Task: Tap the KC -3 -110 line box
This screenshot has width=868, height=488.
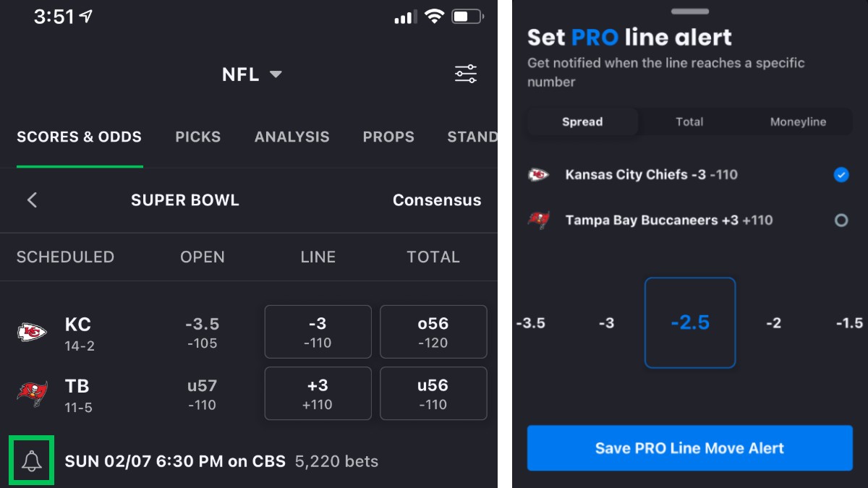Action: (x=318, y=332)
